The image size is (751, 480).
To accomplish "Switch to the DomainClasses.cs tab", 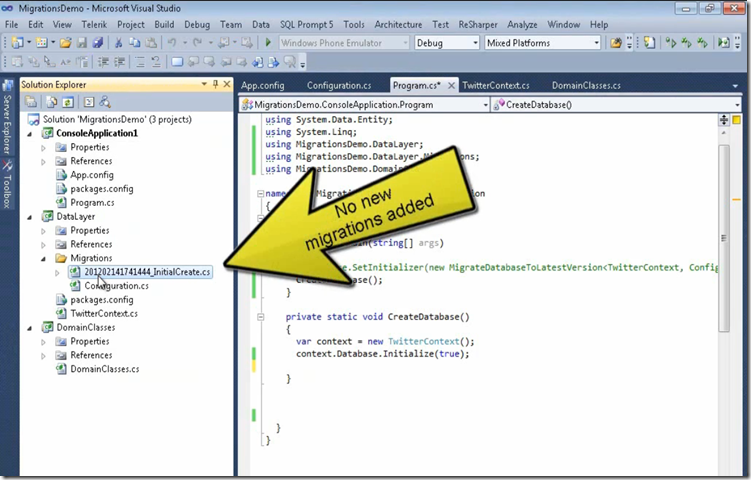I will click(x=586, y=86).
